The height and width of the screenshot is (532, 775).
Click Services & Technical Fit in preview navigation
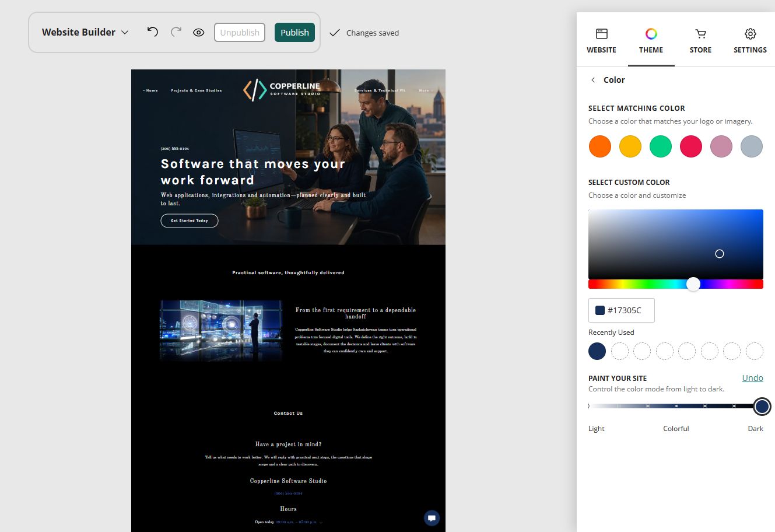point(380,90)
